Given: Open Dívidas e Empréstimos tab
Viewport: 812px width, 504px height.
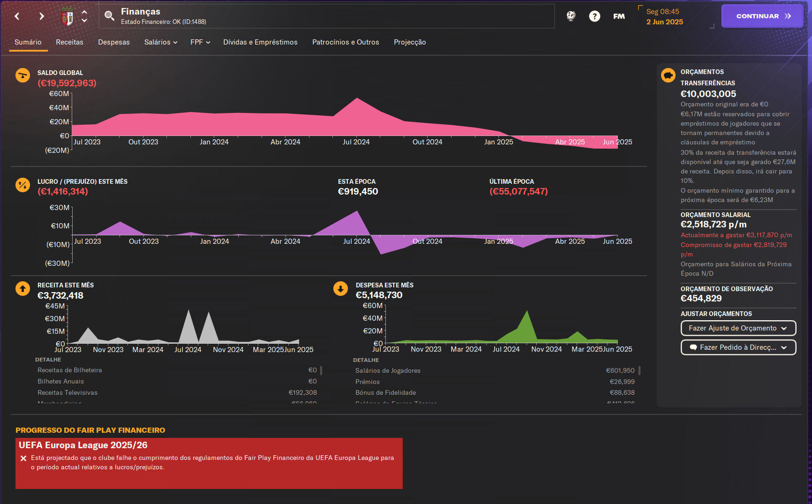Looking at the screenshot, I should point(260,42).
